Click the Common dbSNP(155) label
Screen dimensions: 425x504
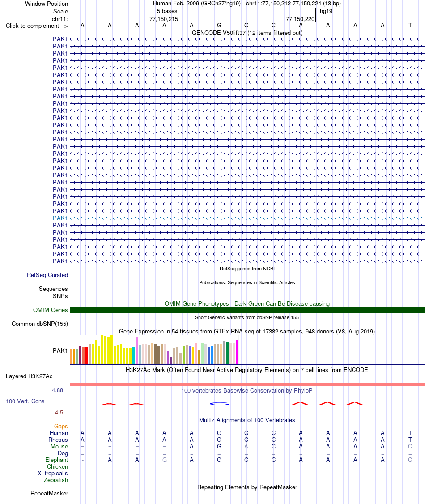40,324
